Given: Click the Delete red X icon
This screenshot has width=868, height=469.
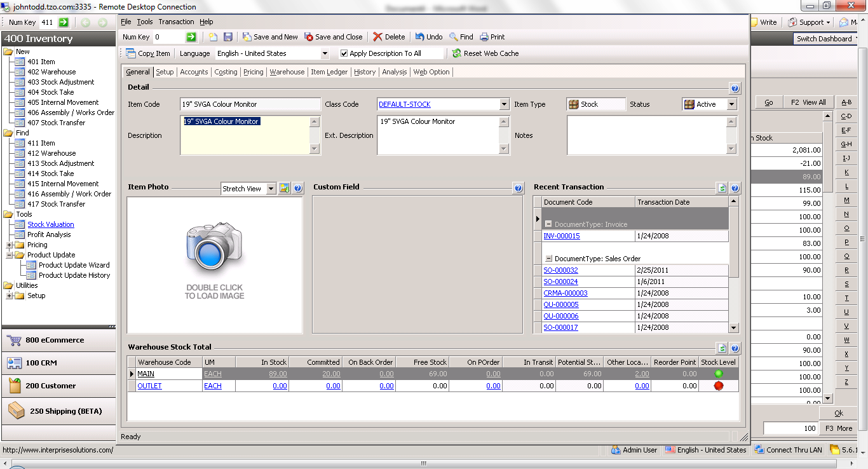Looking at the screenshot, I should (378, 37).
